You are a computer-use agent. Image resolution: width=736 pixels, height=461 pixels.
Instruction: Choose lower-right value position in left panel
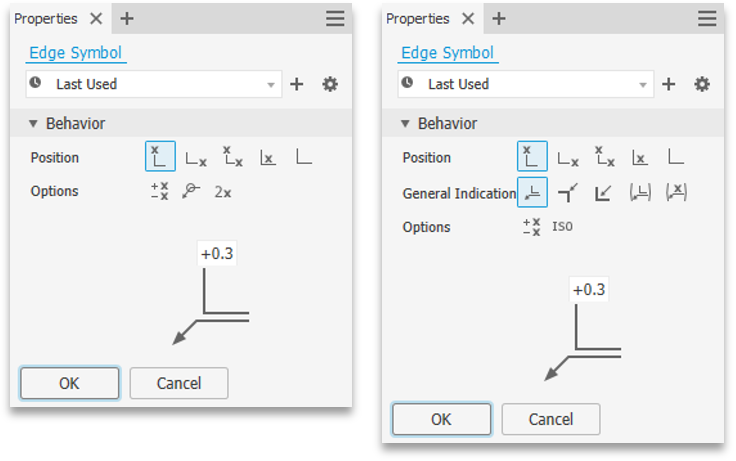point(196,158)
